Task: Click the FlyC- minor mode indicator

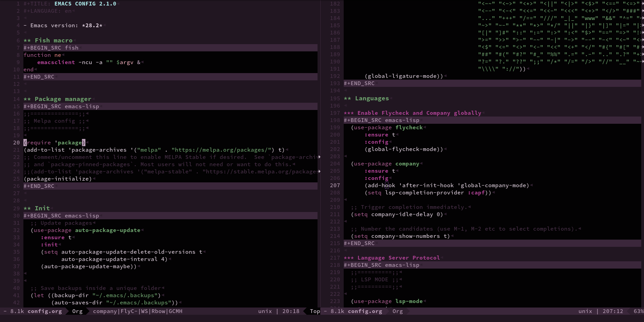Action: tap(129, 311)
